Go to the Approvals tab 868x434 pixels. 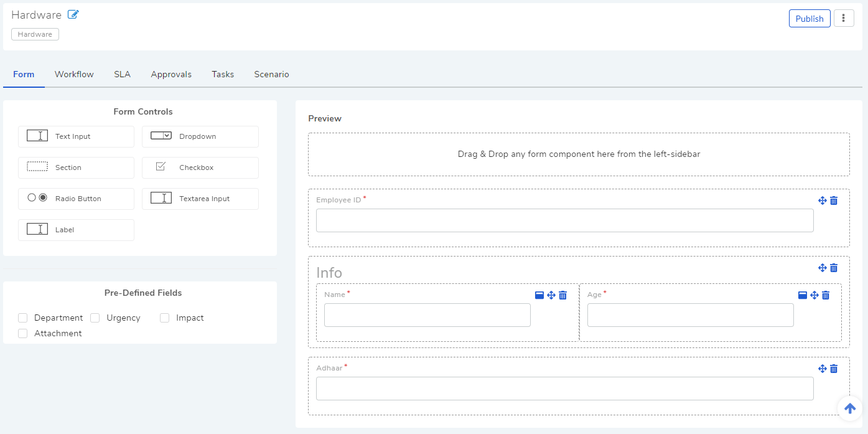click(171, 74)
